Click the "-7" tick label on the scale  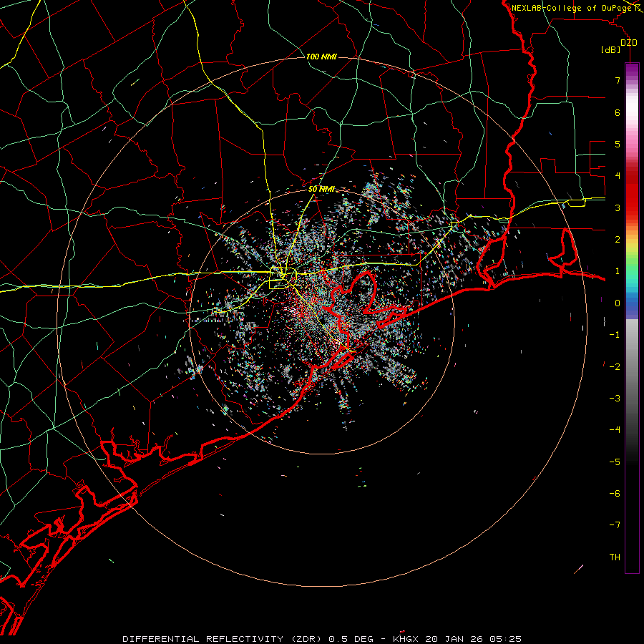tap(615, 525)
